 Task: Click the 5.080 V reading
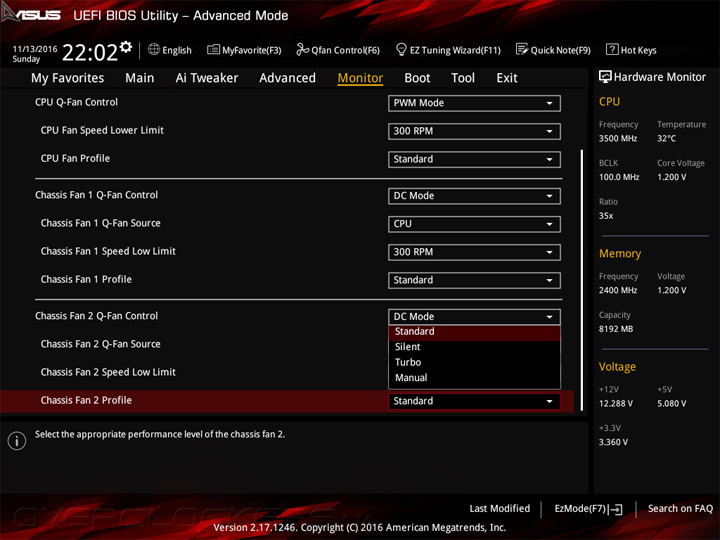[x=672, y=404]
